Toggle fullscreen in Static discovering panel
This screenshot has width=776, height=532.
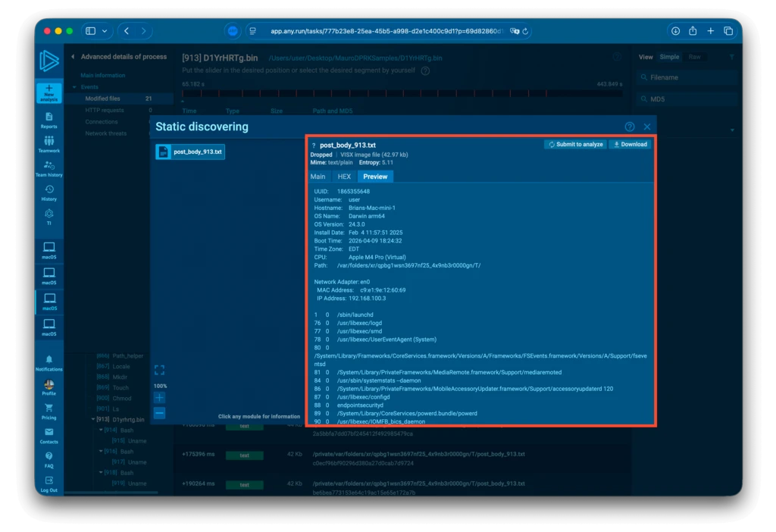click(x=159, y=370)
